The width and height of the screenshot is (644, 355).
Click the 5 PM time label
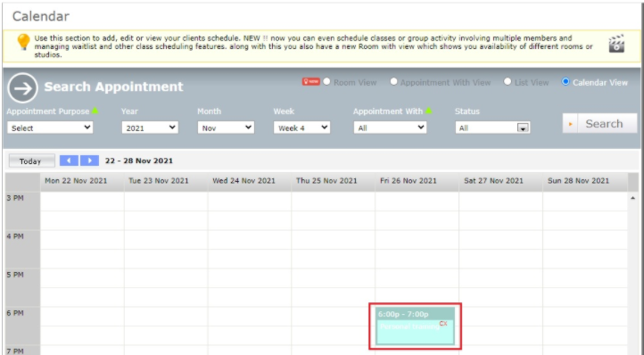pyautogui.click(x=15, y=275)
